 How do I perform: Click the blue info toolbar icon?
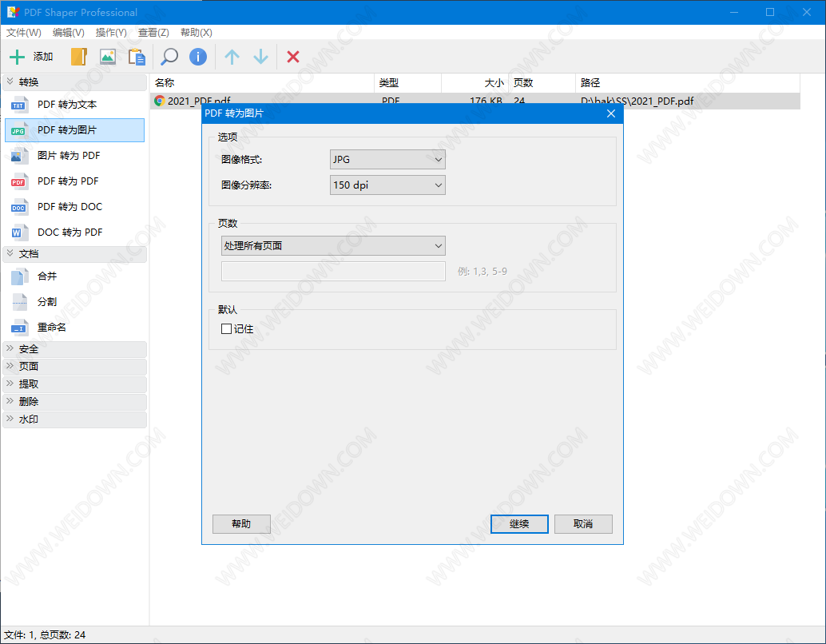[x=198, y=57]
